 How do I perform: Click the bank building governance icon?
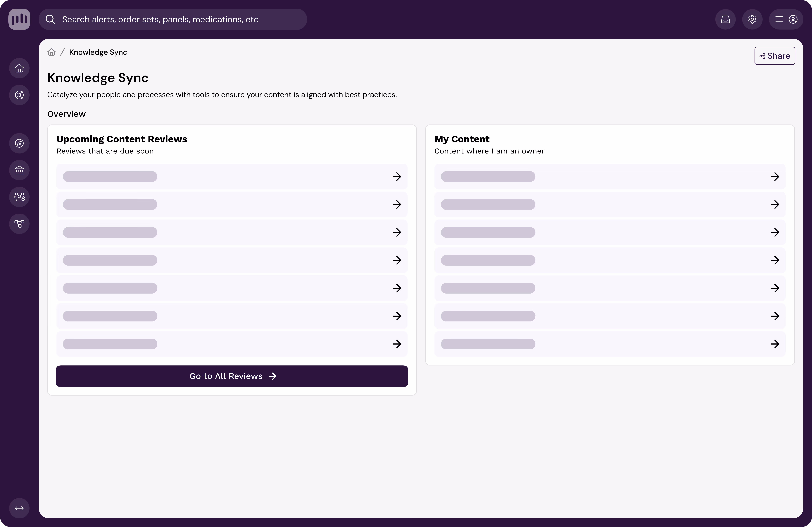coord(19,170)
